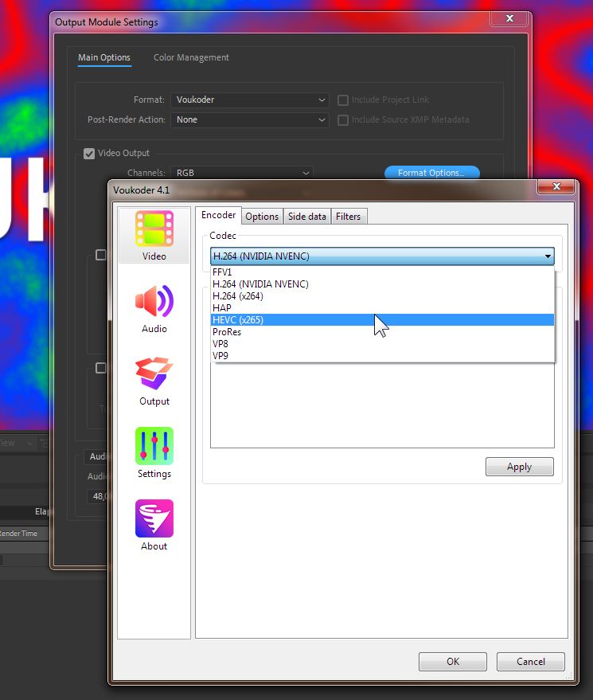Toggle the Video Output checkbox

point(89,154)
